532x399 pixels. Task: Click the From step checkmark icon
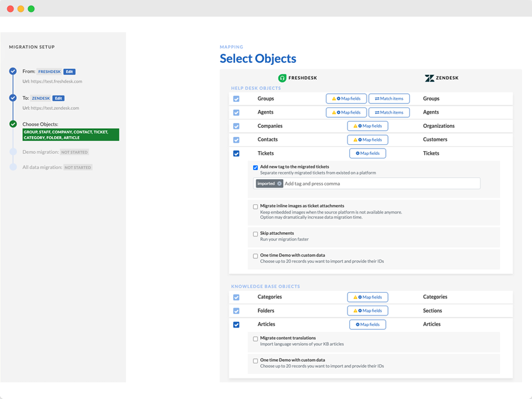pyautogui.click(x=13, y=71)
